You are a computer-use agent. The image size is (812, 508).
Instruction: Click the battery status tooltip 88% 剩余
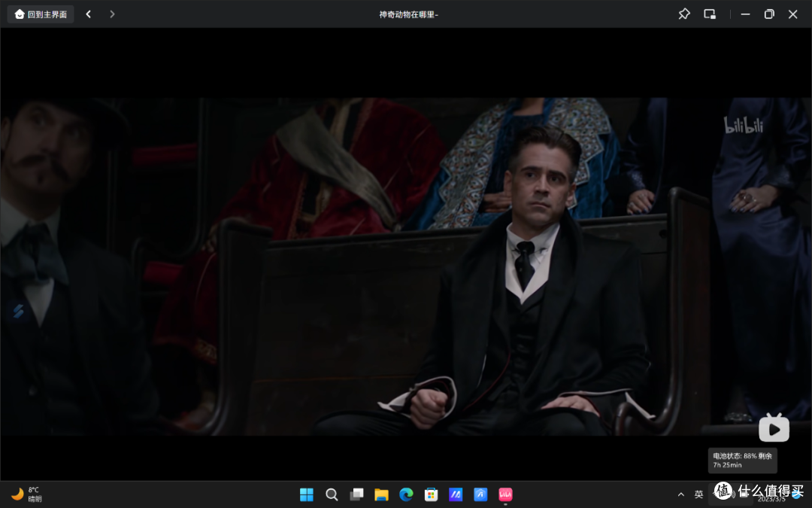[x=743, y=461]
